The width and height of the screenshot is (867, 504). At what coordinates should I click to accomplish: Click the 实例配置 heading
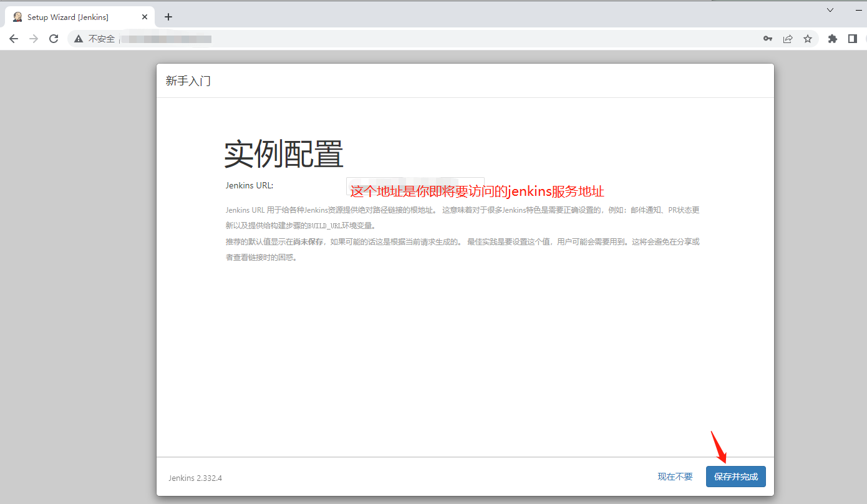284,153
